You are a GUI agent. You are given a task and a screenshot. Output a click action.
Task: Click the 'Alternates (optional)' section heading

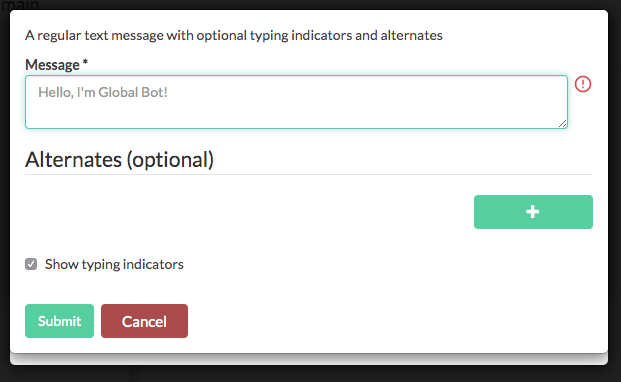coord(119,160)
